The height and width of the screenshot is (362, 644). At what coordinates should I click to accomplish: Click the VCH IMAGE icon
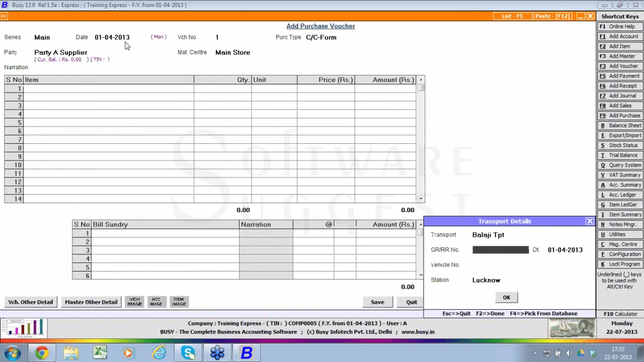[134, 302]
